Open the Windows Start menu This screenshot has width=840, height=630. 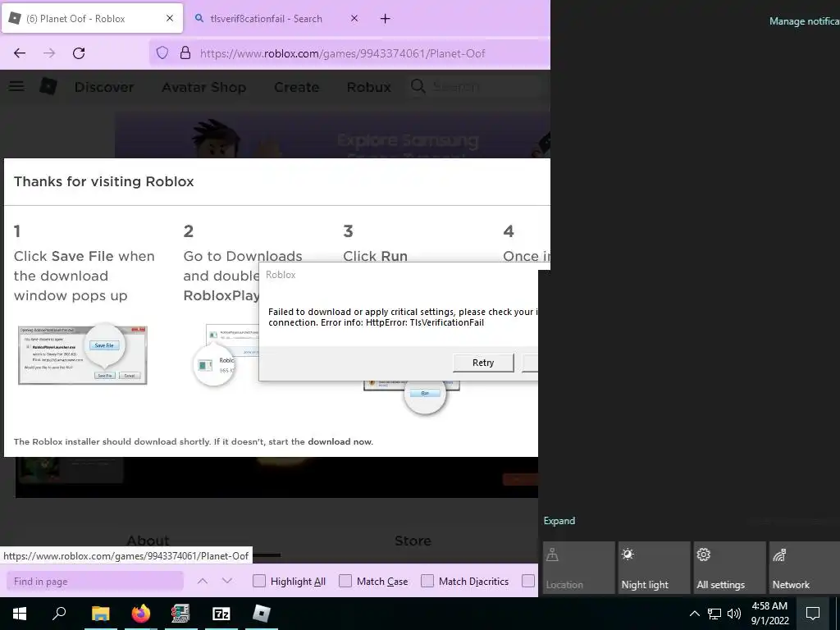[20, 614]
